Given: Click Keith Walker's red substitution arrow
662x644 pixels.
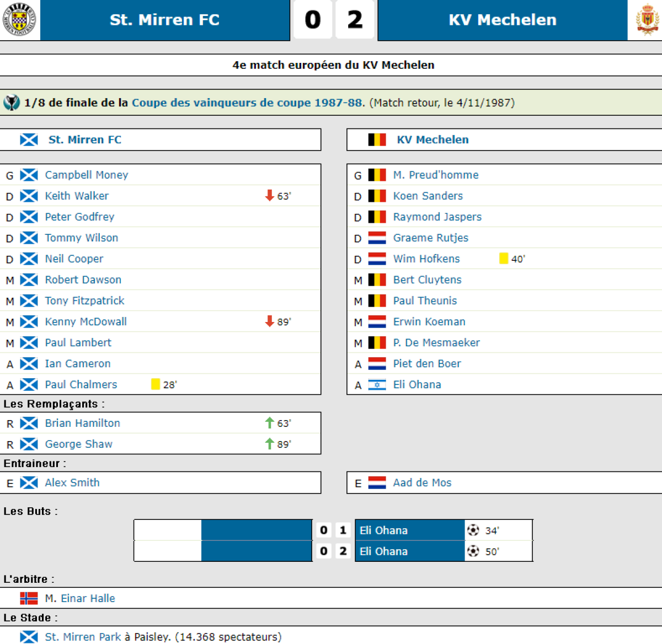Looking at the screenshot, I should coord(270,196).
